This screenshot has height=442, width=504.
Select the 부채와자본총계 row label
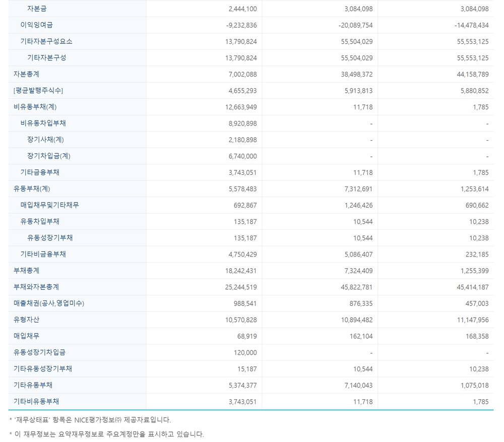click(x=36, y=287)
